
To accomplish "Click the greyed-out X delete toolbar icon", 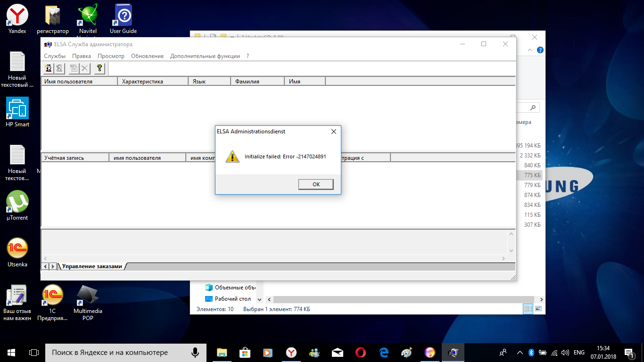I will click(85, 68).
